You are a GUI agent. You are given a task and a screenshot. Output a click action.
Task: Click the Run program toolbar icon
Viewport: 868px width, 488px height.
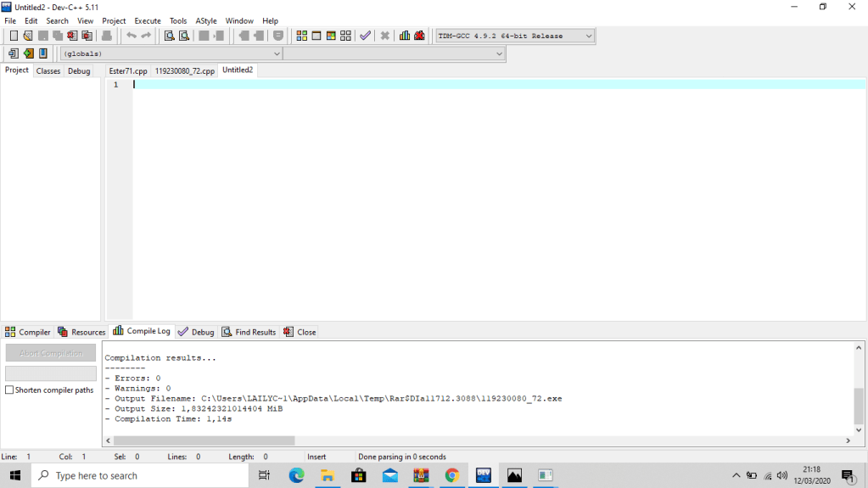click(316, 36)
